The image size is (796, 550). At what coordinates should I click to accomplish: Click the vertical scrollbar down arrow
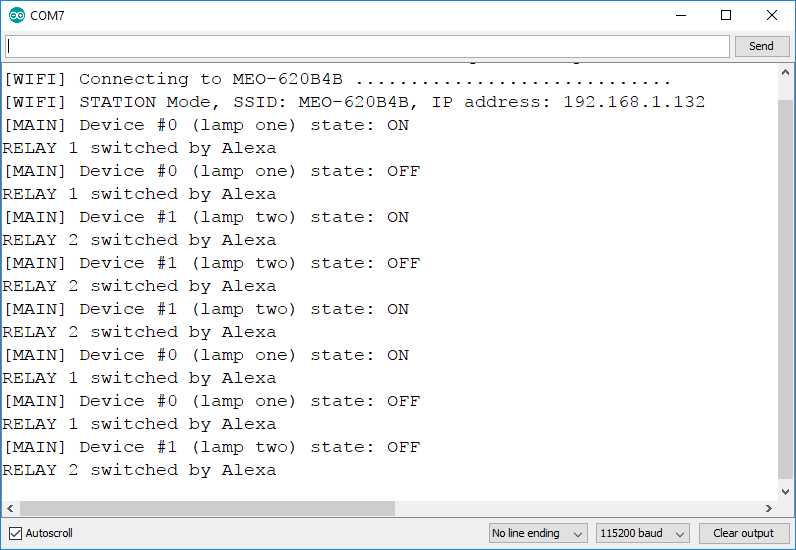coord(784,491)
